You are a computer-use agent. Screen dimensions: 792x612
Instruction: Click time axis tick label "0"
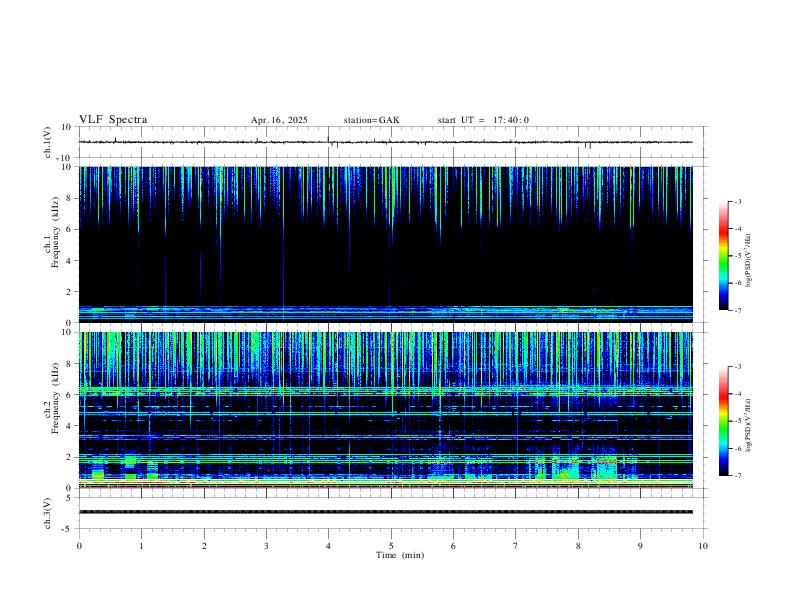(79, 546)
